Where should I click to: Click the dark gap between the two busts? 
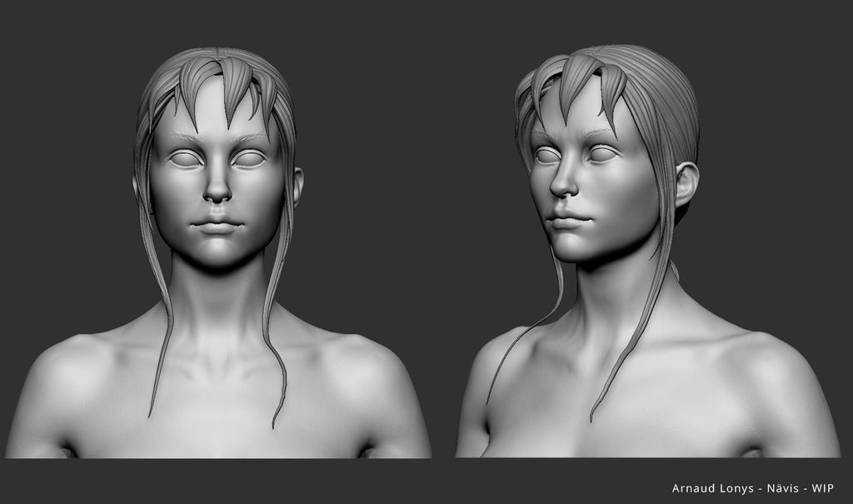coord(441,250)
